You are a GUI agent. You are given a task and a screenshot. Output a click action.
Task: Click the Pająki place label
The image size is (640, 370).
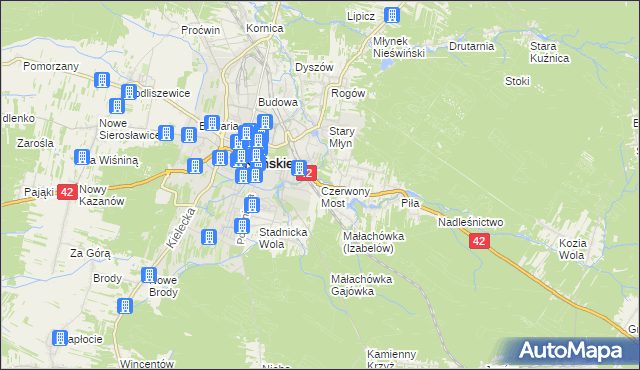(x=39, y=192)
